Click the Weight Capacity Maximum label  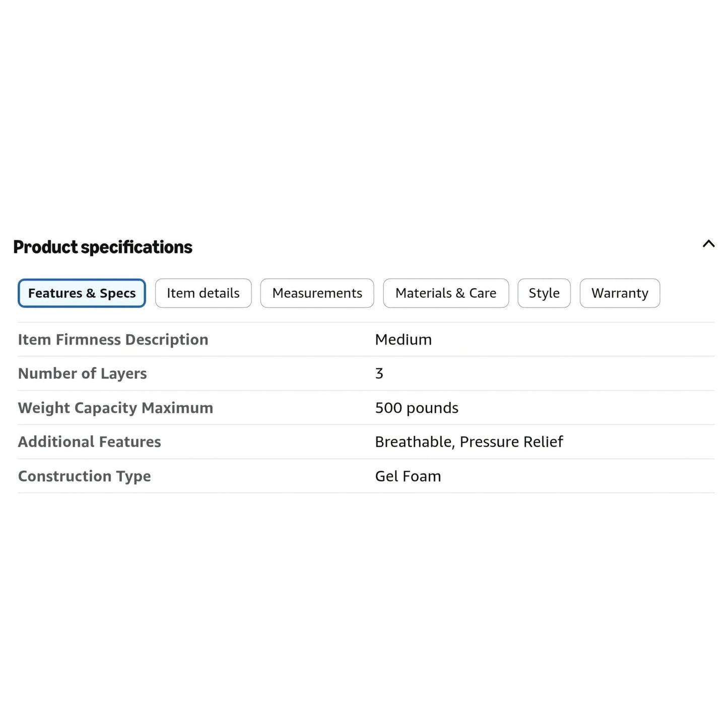pyautogui.click(x=115, y=408)
